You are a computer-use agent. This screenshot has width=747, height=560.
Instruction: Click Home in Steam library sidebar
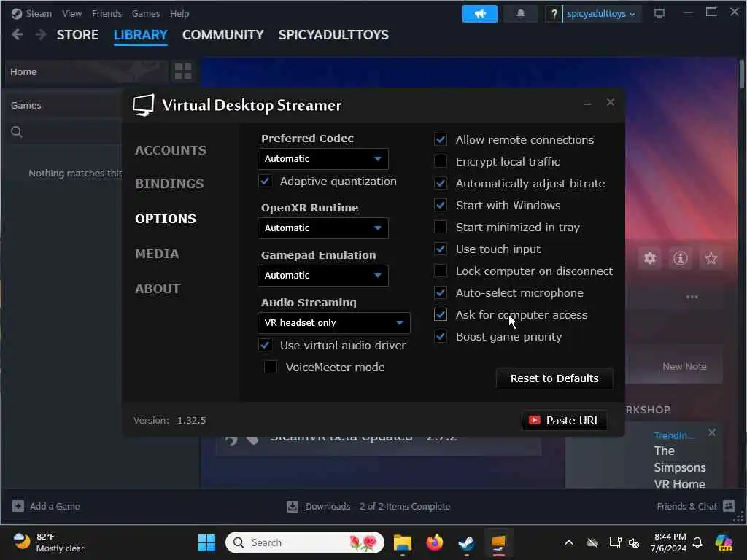23,71
